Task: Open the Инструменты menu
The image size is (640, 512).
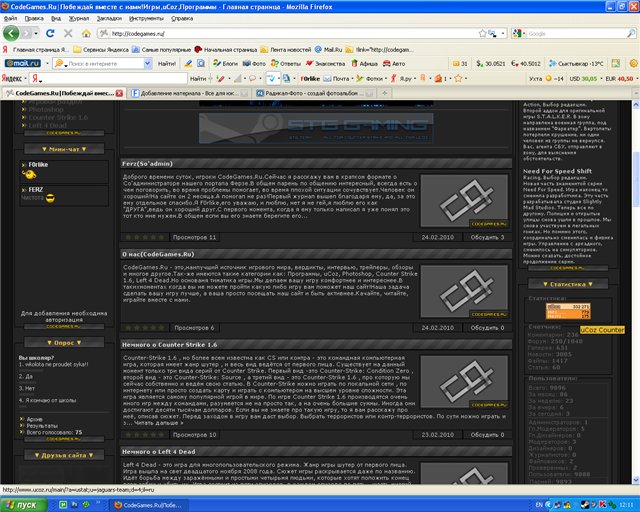Action: pos(146,18)
